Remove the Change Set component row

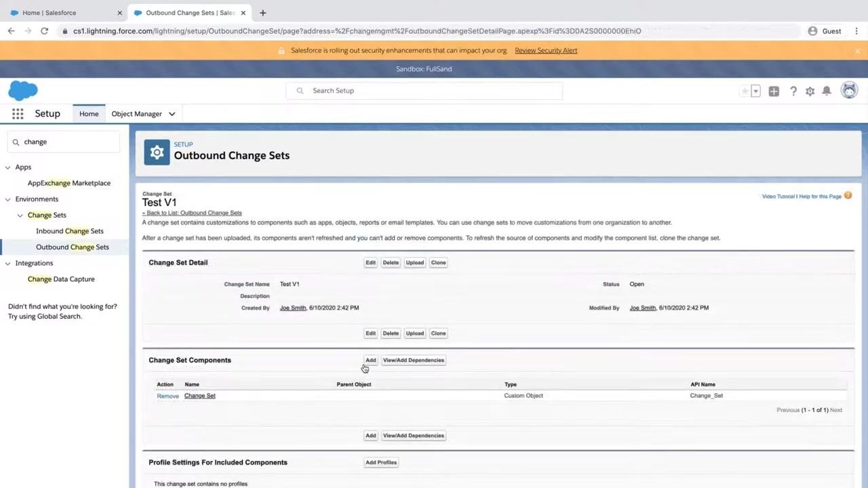pyautogui.click(x=167, y=396)
